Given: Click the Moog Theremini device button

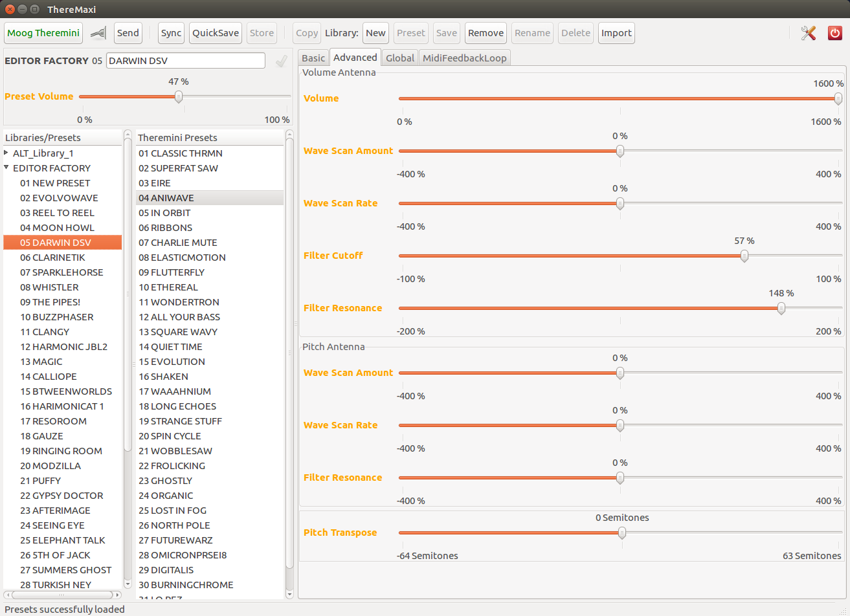Looking at the screenshot, I should 43,33.
